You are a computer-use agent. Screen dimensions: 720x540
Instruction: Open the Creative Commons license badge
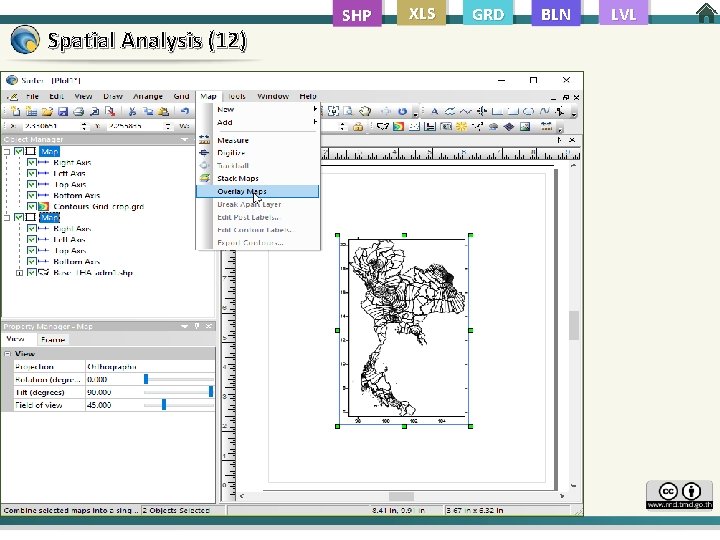[680, 495]
